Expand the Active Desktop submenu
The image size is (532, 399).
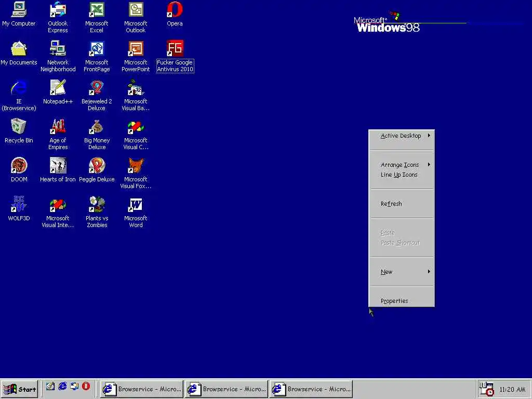click(x=402, y=136)
